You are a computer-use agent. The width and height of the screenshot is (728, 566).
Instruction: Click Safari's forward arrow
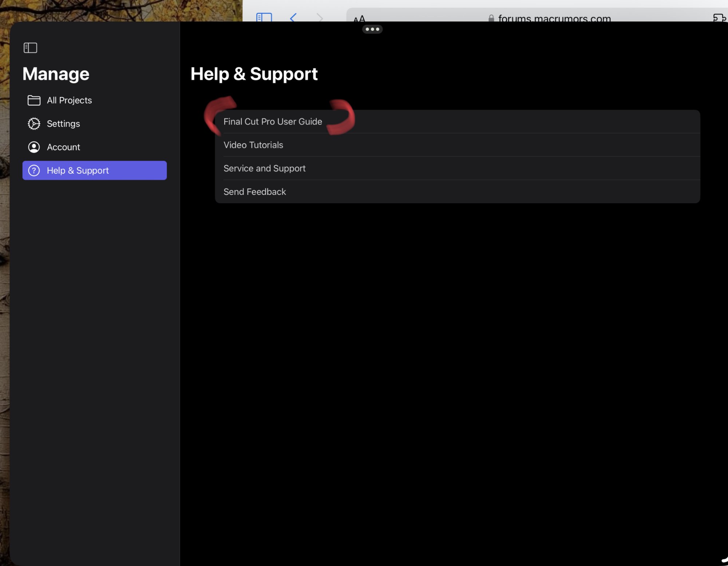coord(320,17)
